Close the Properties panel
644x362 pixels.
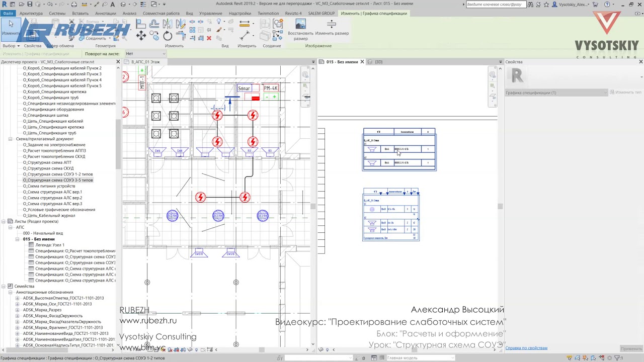click(640, 62)
